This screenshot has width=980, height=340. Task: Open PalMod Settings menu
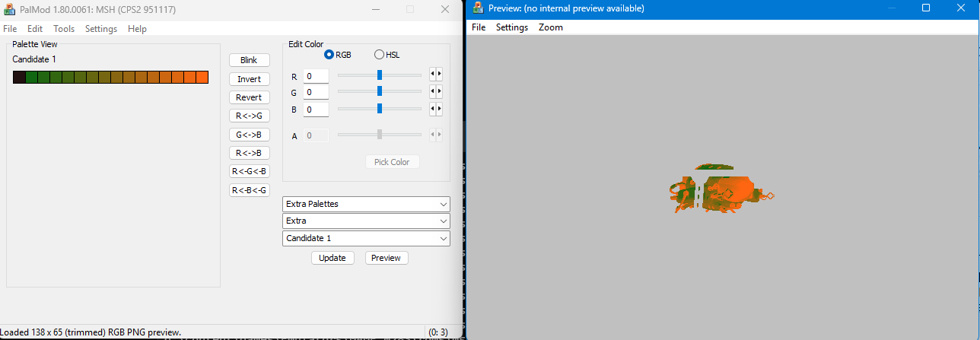pyautogui.click(x=101, y=29)
